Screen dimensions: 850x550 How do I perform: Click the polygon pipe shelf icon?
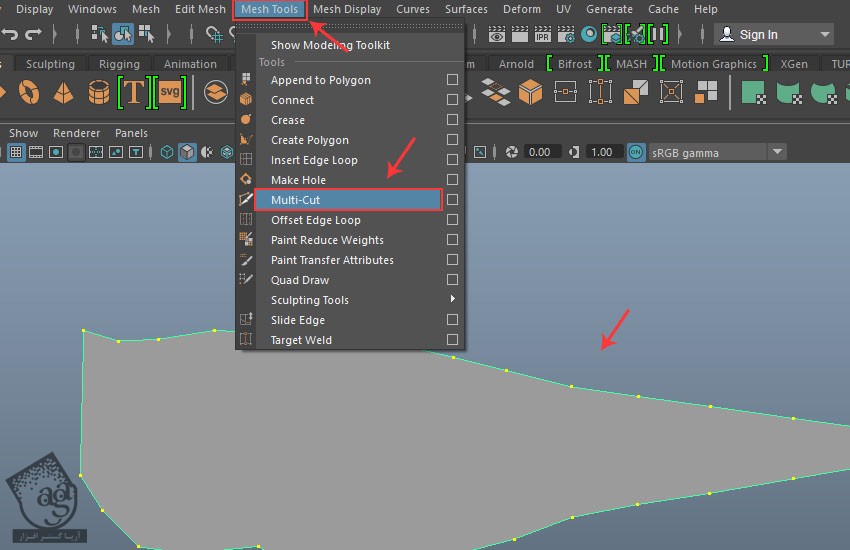coord(98,93)
